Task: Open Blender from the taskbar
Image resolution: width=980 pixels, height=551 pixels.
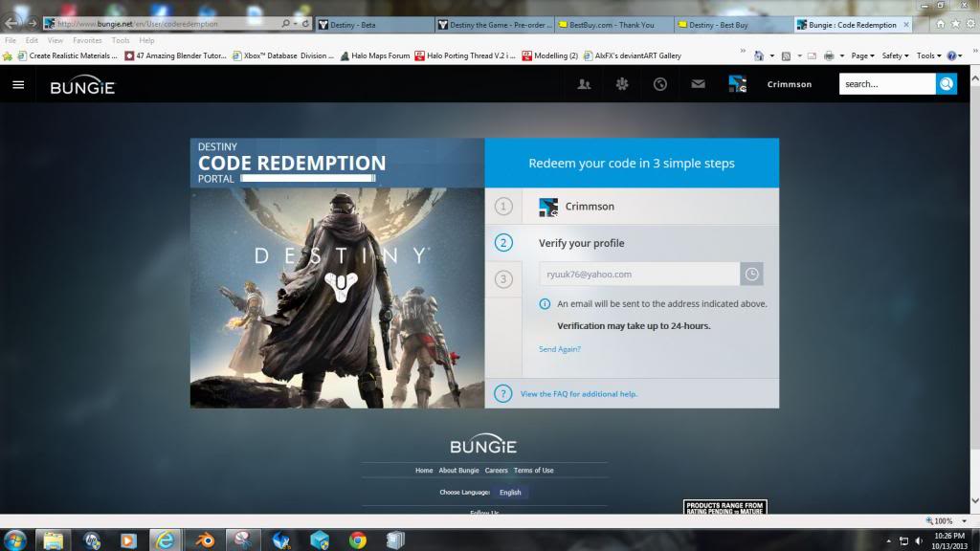Action: click(205, 540)
